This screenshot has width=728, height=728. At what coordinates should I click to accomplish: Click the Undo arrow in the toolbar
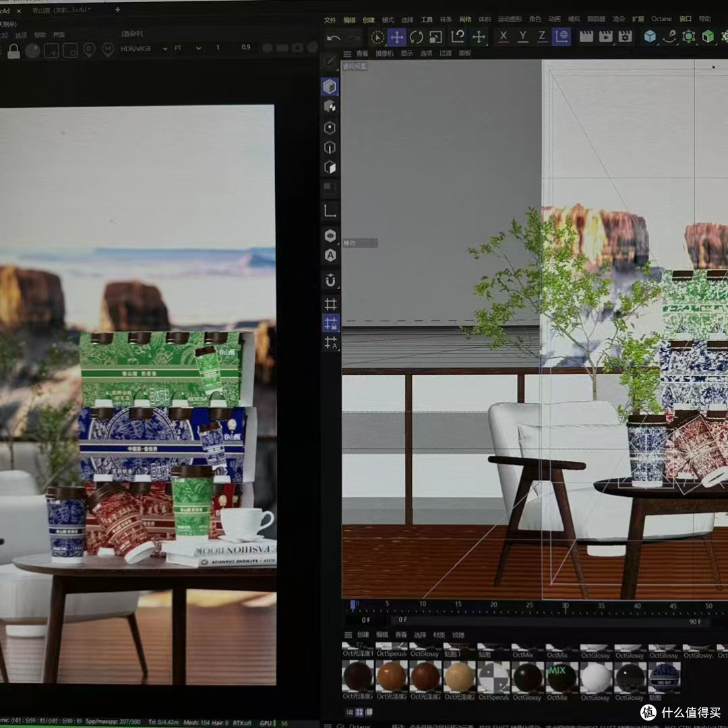pos(334,38)
